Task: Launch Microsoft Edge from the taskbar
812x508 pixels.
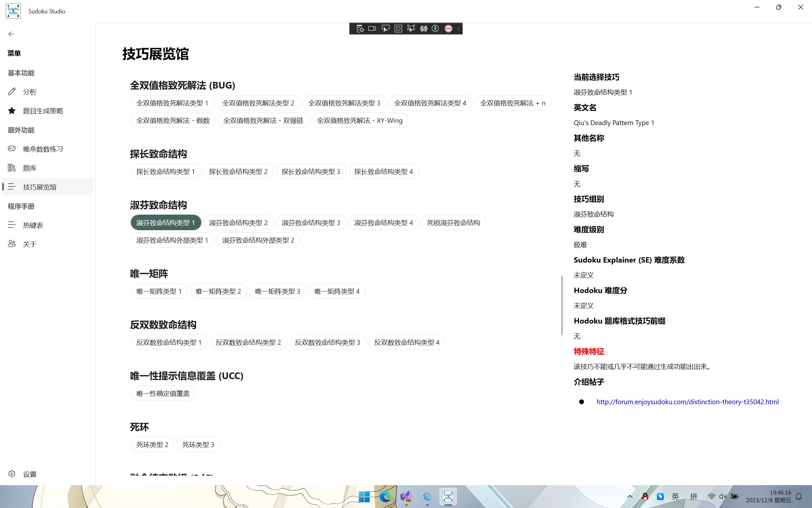Action: point(385,497)
